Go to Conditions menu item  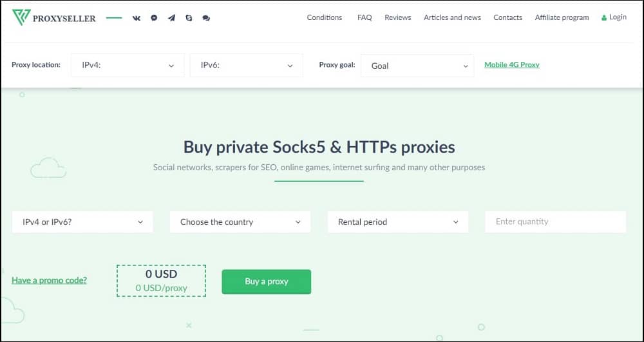325,17
